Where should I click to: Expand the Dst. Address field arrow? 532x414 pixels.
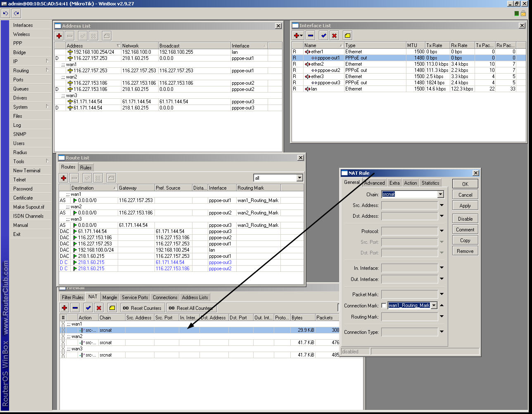point(442,216)
